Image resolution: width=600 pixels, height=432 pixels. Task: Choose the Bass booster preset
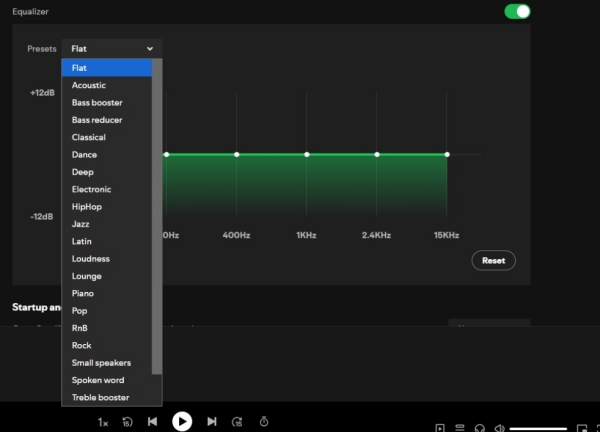click(x=107, y=103)
